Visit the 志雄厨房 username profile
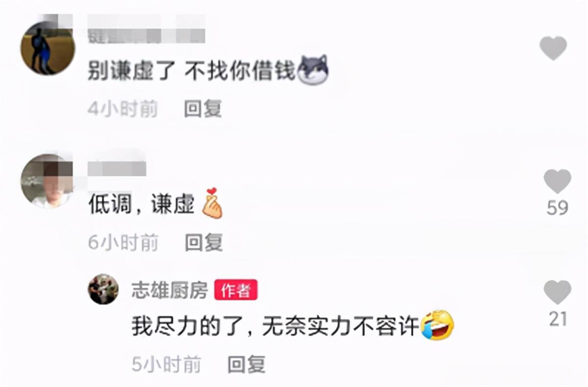588x387 pixels. pyautogui.click(x=170, y=291)
